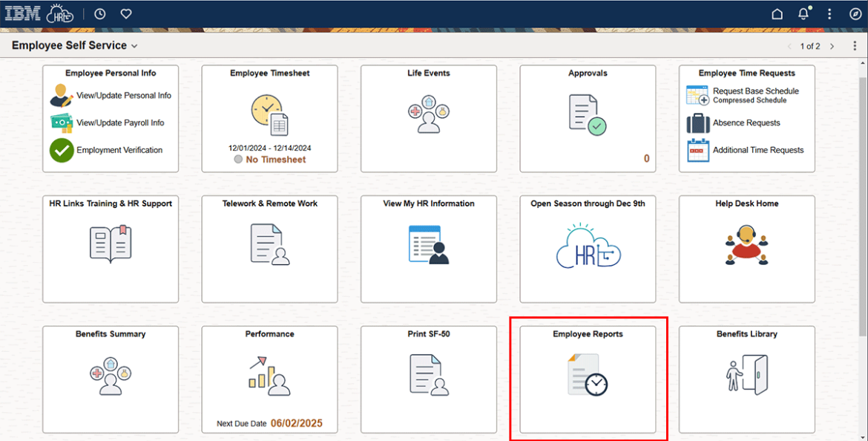The width and height of the screenshot is (868, 441).
Task: Open the notifications bell
Action: click(803, 13)
